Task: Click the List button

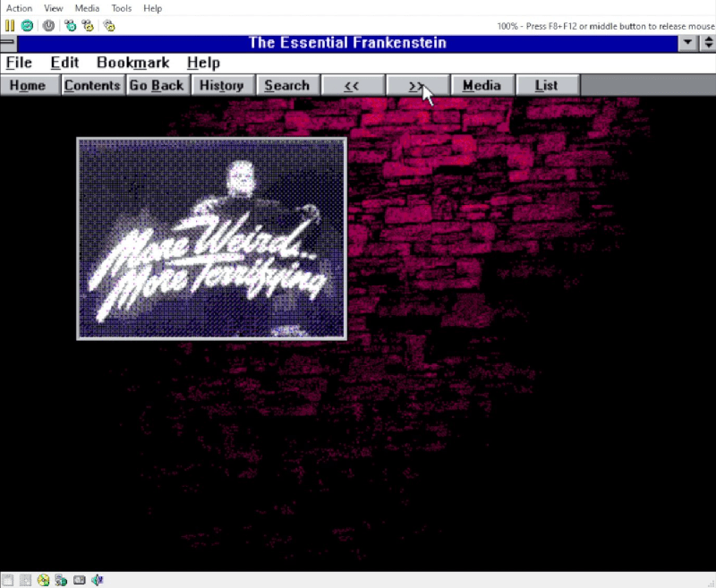Action: tap(547, 85)
